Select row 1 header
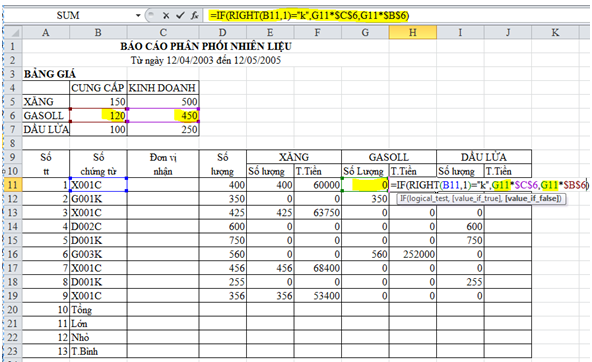 click(12, 46)
